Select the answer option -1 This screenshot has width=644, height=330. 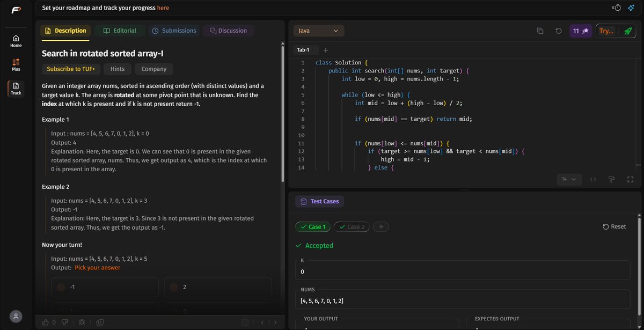pyautogui.click(x=105, y=287)
